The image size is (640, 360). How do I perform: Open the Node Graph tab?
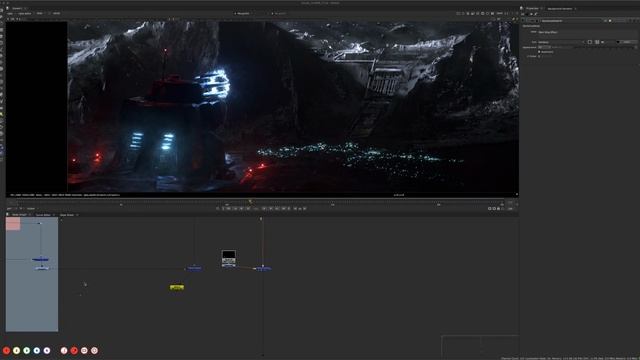[19, 215]
